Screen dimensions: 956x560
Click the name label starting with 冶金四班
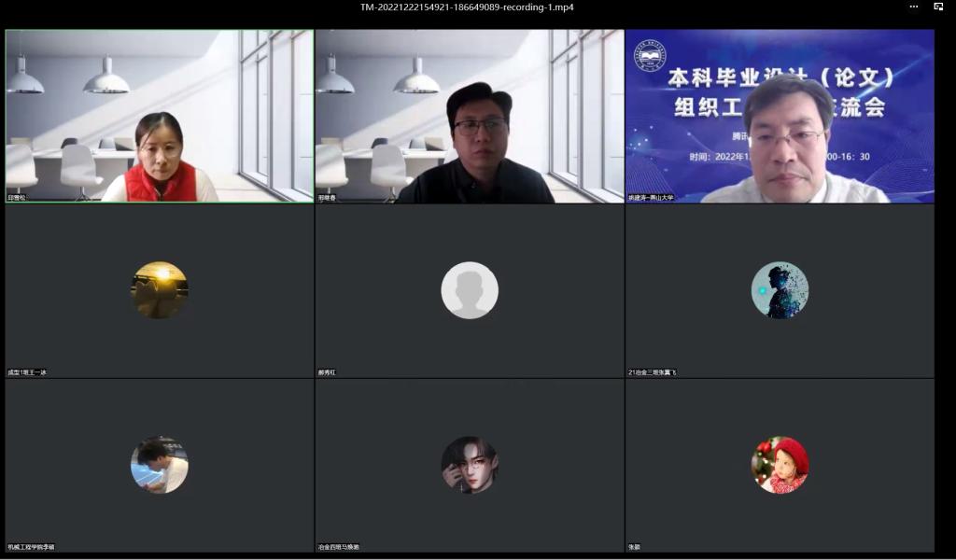coord(338,547)
